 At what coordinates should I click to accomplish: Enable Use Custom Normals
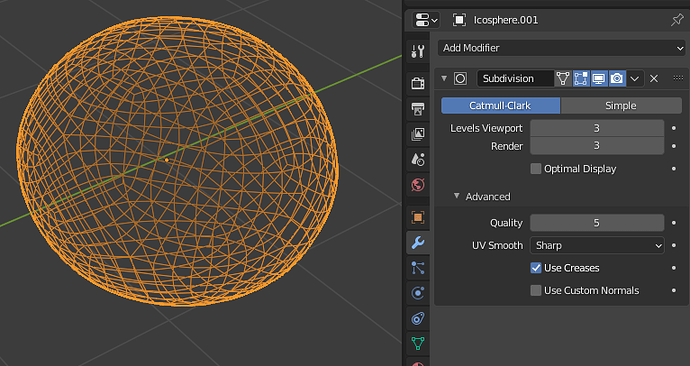pyautogui.click(x=536, y=290)
